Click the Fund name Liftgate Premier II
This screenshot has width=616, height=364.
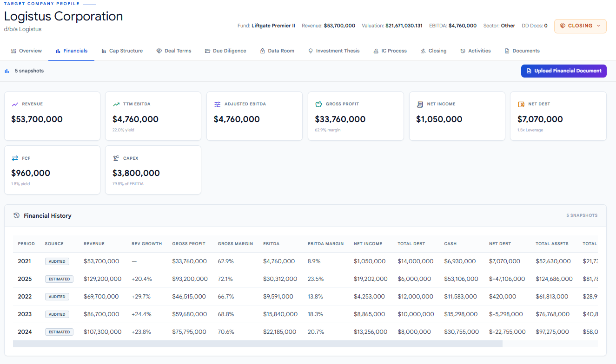(273, 26)
